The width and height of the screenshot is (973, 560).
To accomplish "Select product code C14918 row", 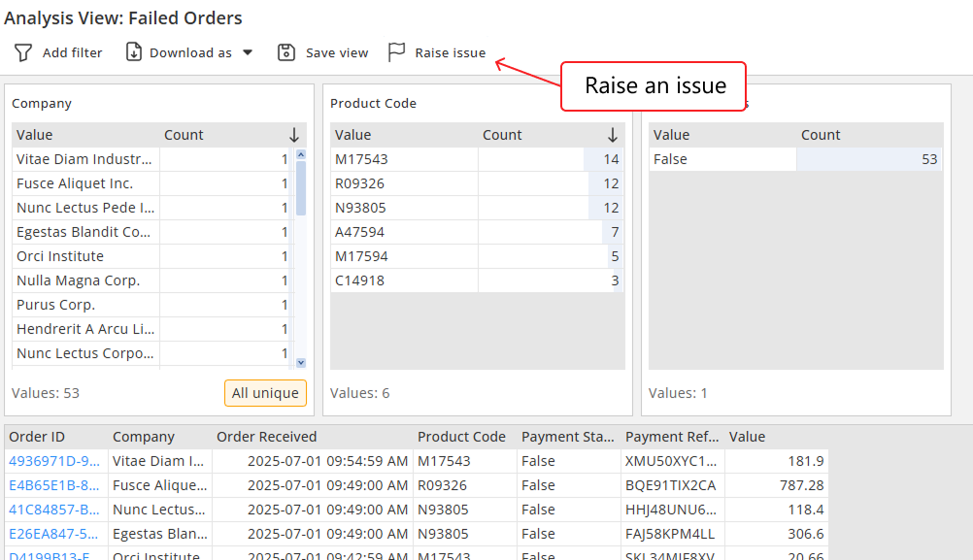I will (x=477, y=280).
